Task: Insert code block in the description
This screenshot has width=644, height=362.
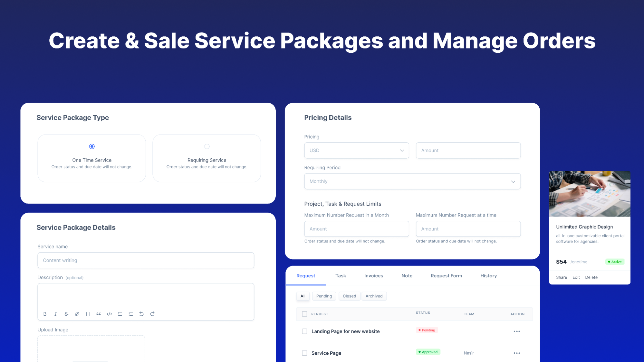Action: (x=109, y=314)
